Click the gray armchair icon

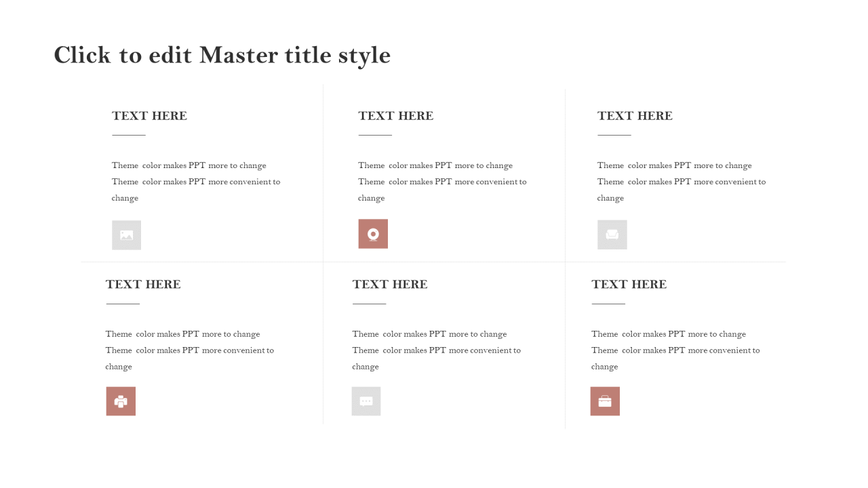coord(612,235)
